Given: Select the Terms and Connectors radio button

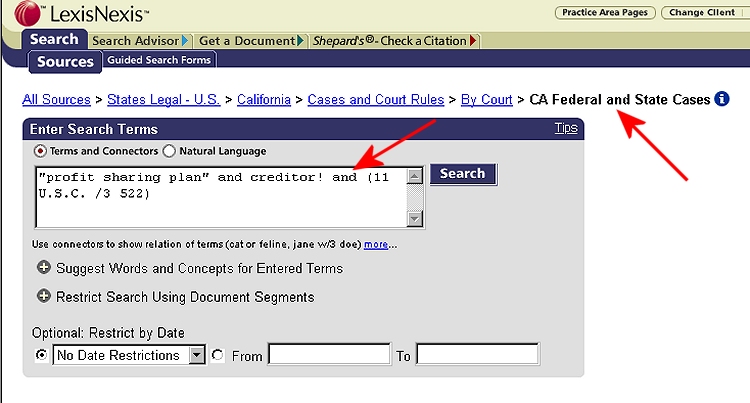Looking at the screenshot, I should click(40, 151).
